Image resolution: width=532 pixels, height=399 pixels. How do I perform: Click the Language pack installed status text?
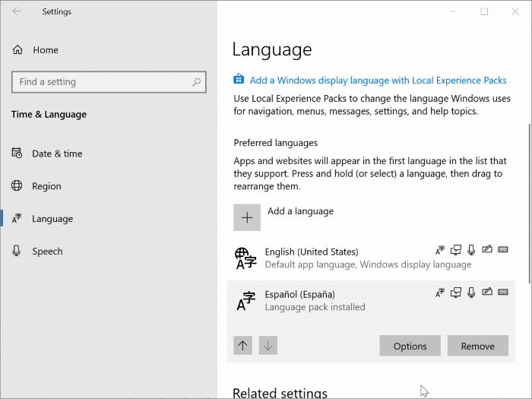click(315, 307)
